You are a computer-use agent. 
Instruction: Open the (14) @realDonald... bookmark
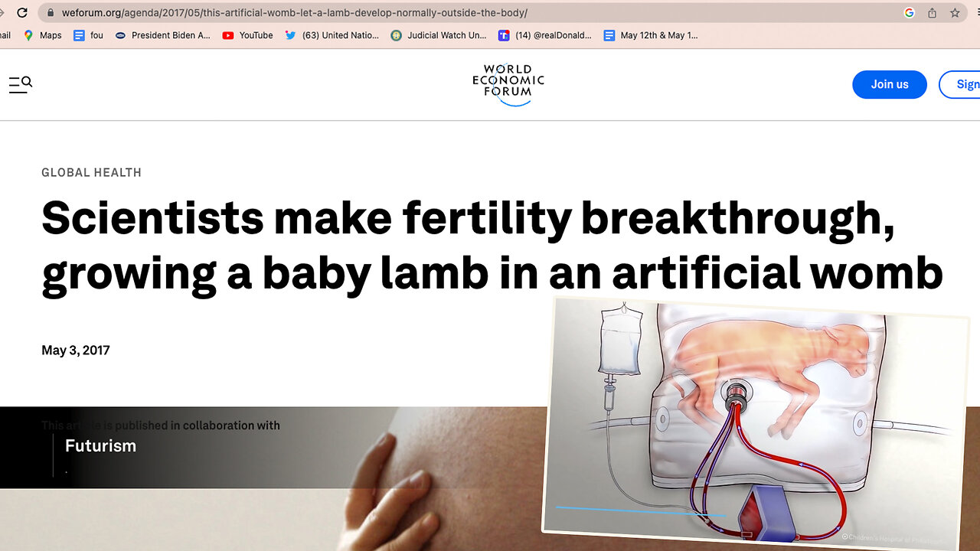(x=544, y=35)
